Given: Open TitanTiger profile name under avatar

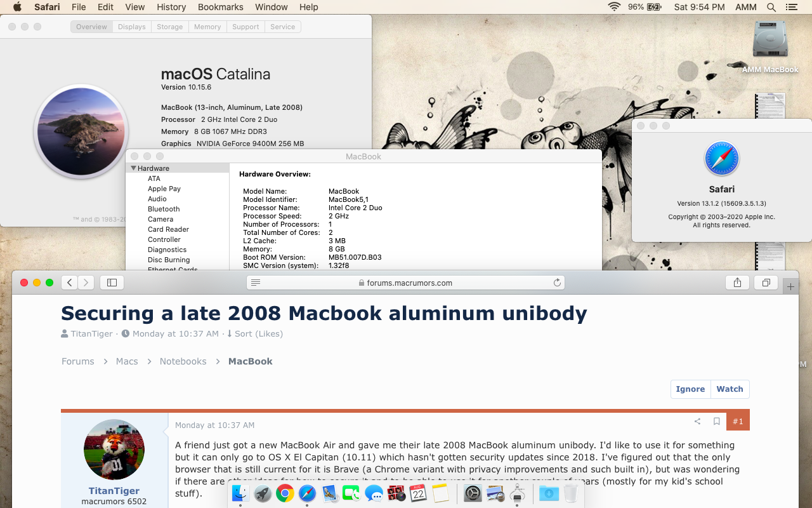Looking at the screenshot, I should click(x=114, y=491).
